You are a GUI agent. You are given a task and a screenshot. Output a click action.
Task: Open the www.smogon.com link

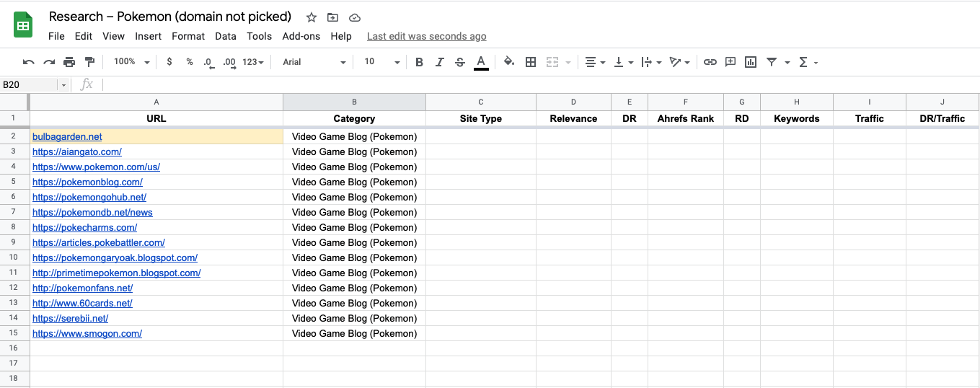(87, 333)
